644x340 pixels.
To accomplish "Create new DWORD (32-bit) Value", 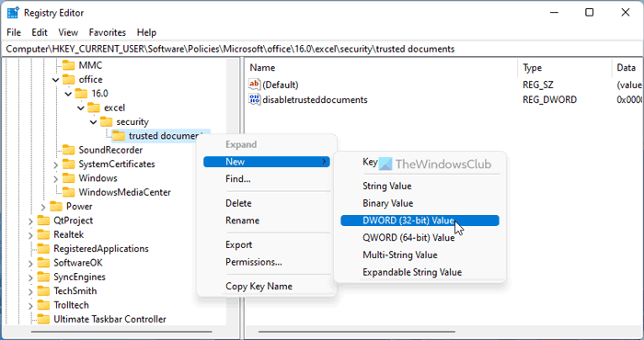I will [420, 221].
